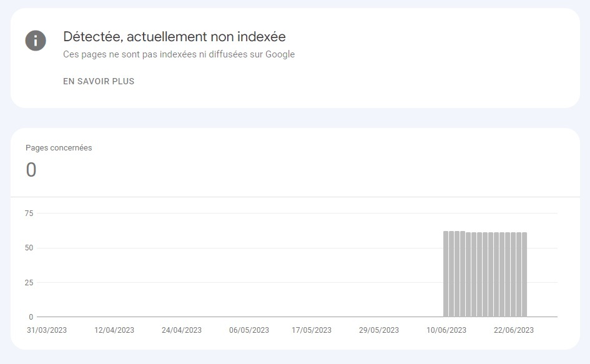Screen dimensions: 590x364
Task: Click the first gray bar in the chart
Action: [x=446, y=274]
